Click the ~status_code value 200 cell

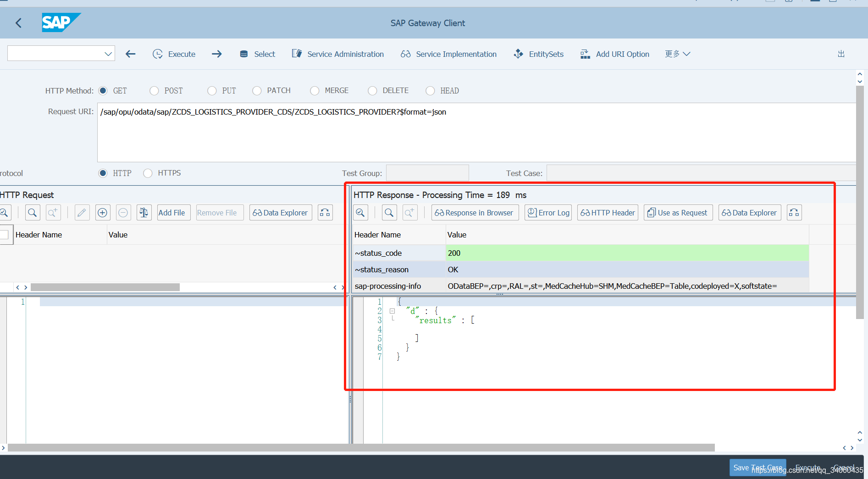pos(627,253)
